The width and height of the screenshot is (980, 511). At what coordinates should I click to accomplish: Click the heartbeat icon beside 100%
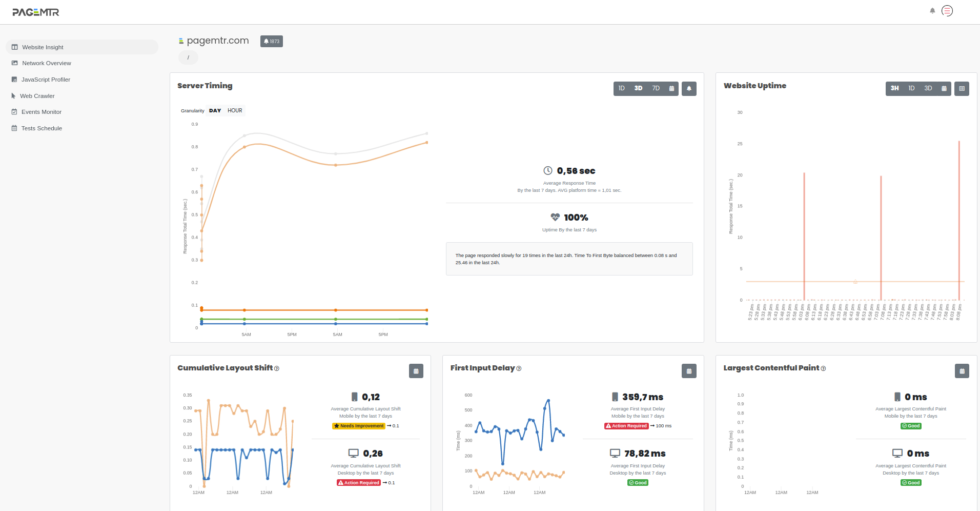pos(555,217)
